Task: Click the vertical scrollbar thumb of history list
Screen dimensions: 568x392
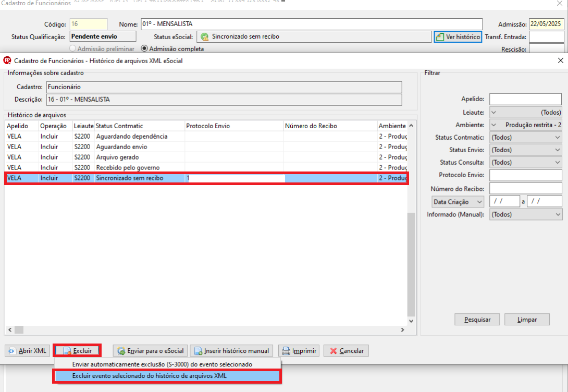Action: coord(411,264)
